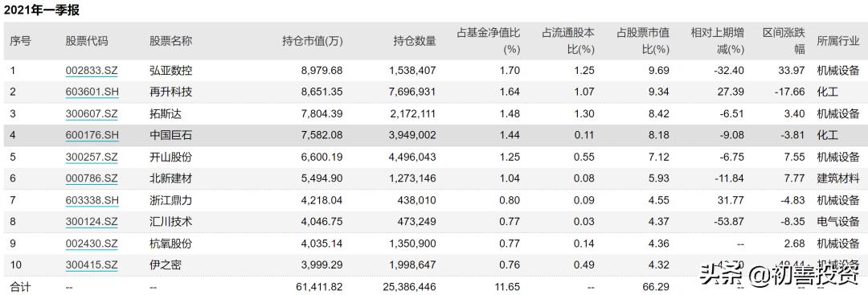Screen dimensions: 868x295
Task: Open stock code link 600176.SH
Action: (x=92, y=136)
